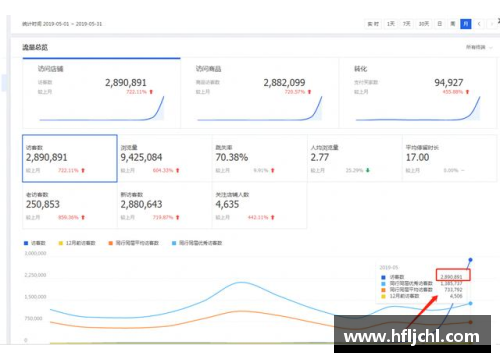Switch granularity to 日 (day)
Viewport: 500px width, 362px height.
440,24
